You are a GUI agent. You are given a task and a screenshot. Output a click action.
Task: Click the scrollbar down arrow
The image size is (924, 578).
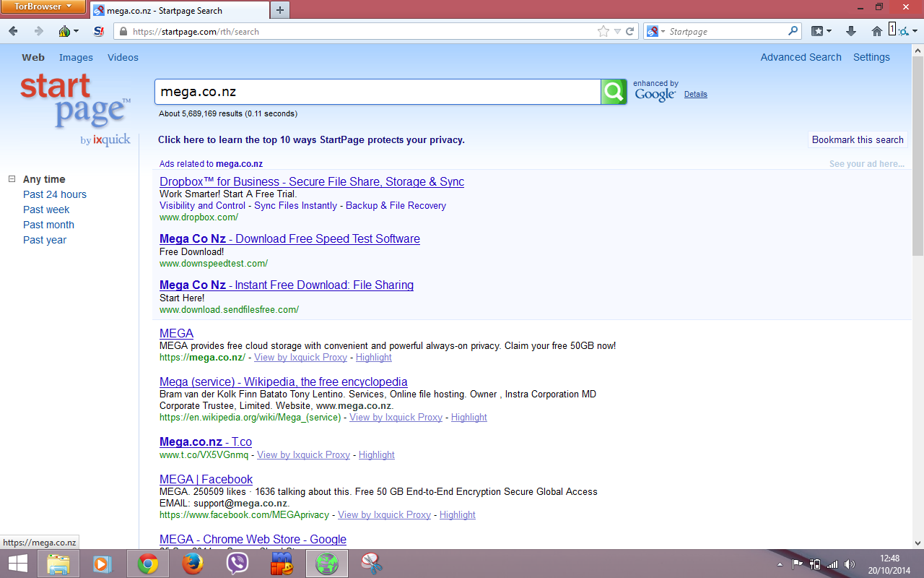click(x=918, y=543)
